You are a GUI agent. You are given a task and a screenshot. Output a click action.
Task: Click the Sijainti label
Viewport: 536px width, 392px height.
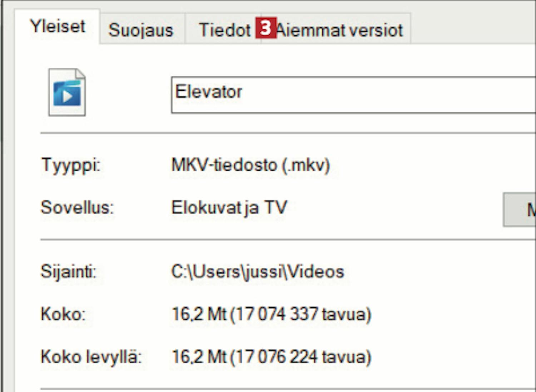click(x=69, y=272)
